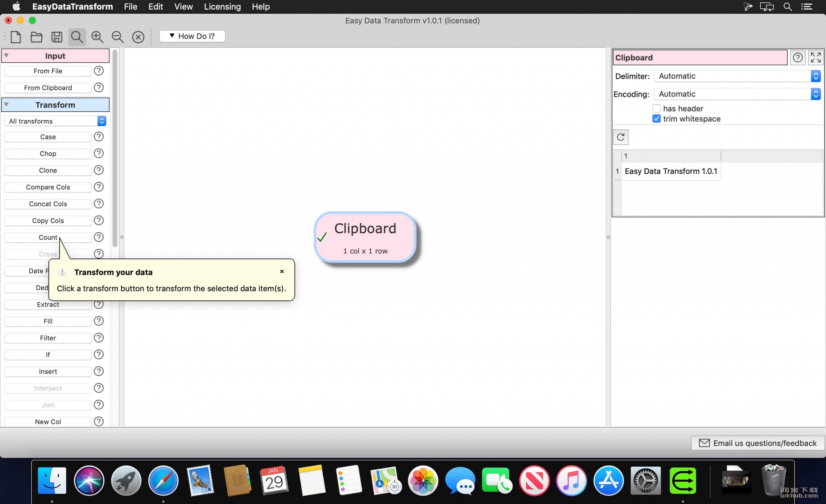Open help for Concat Cols
826x504 pixels.
point(98,204)
